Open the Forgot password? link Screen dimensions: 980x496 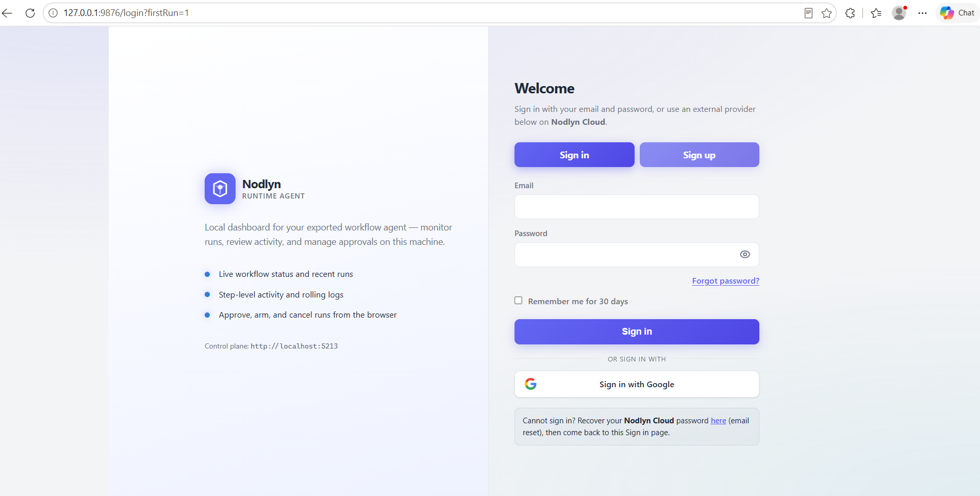[x=726, y=281]
